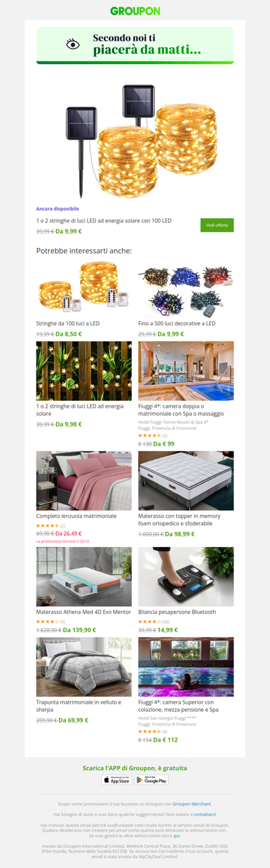The image size is (270, 868).
Task: Click the 'contattarci' link
Action: [x=205, y=815]
